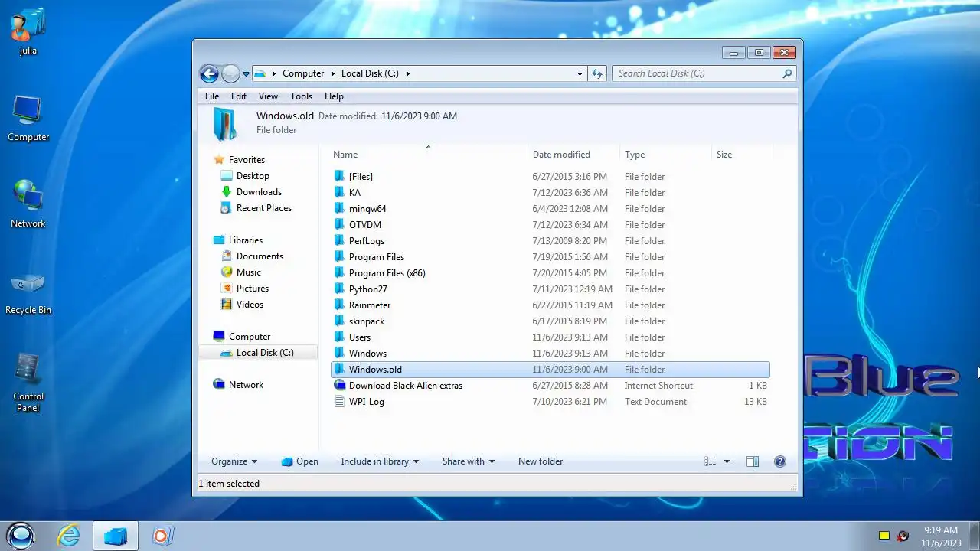This screenshot has height=551, width=980.
Task: Focus the Search Local Disk (C:) field
Action: (704, 73)
